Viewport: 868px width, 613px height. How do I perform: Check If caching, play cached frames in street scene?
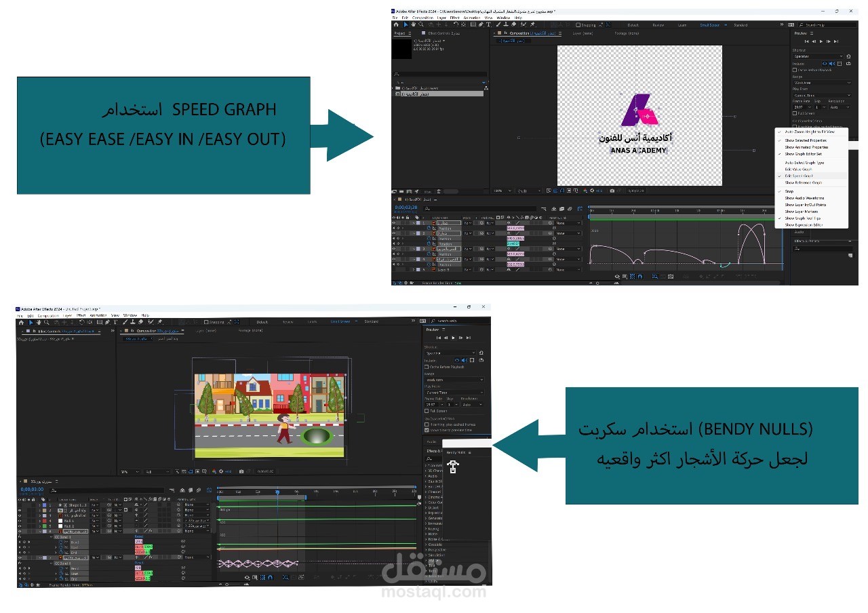427,424
